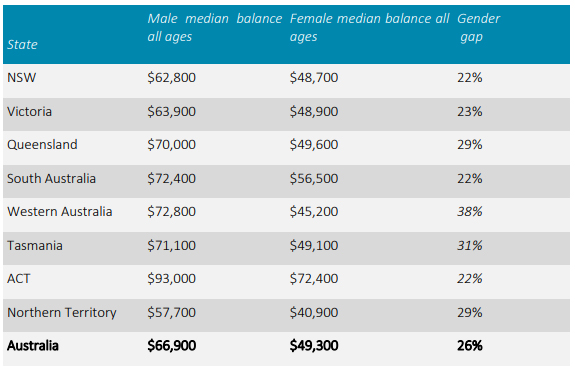Click the State column header
The height and width of the screenshot is (372, 575).
tap(22, 44)
